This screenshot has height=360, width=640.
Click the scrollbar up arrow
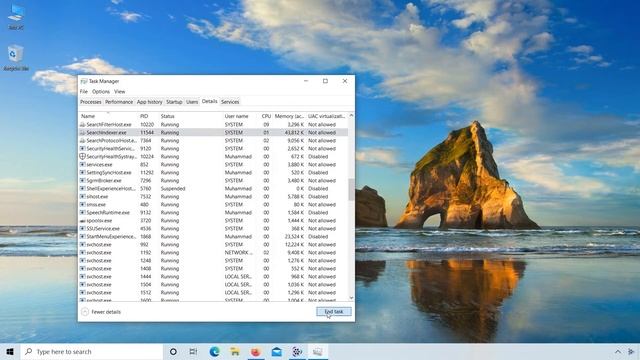(351, 116)
